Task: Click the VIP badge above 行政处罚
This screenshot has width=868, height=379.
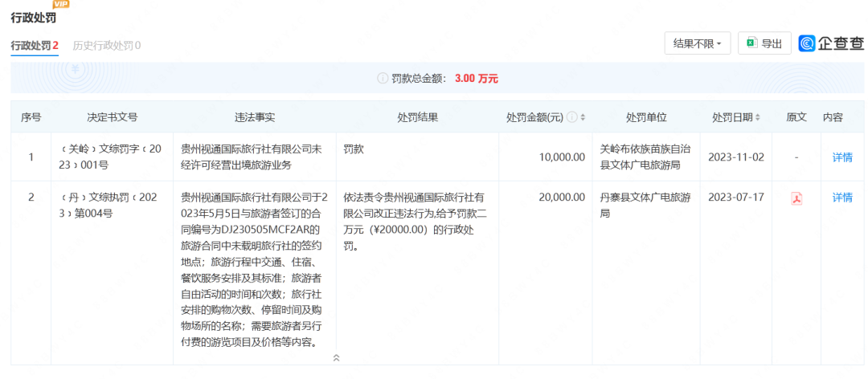Action: [60, 4]
